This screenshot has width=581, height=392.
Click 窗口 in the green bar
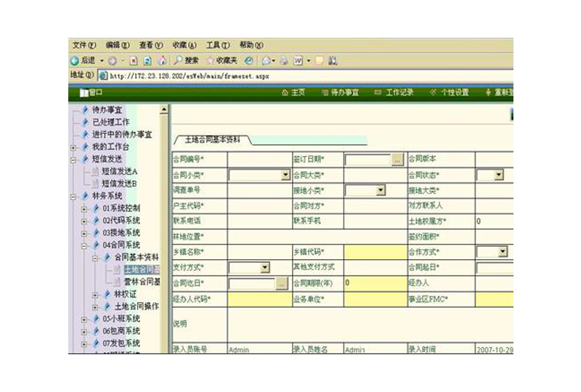point(92,93)
